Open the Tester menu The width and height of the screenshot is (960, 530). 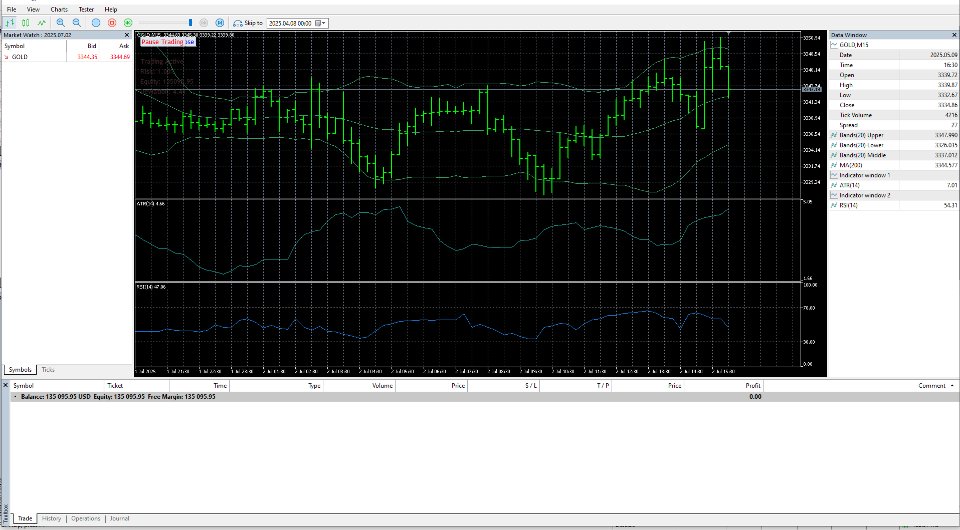[86, 9]
